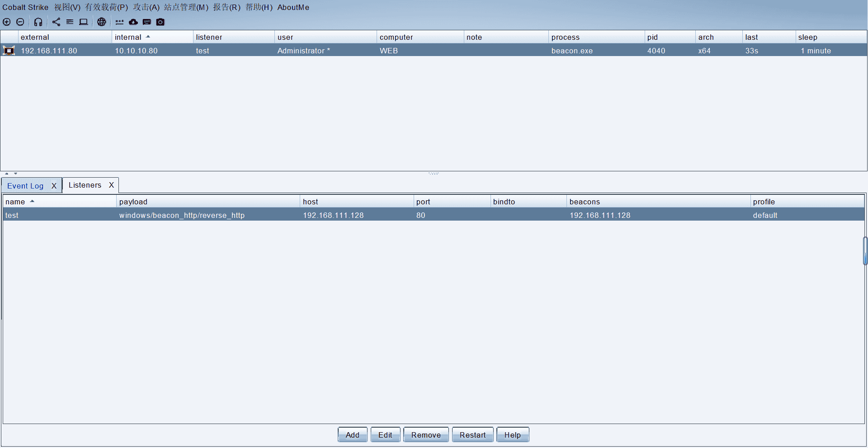Click the Restart button

coord(472,435)
